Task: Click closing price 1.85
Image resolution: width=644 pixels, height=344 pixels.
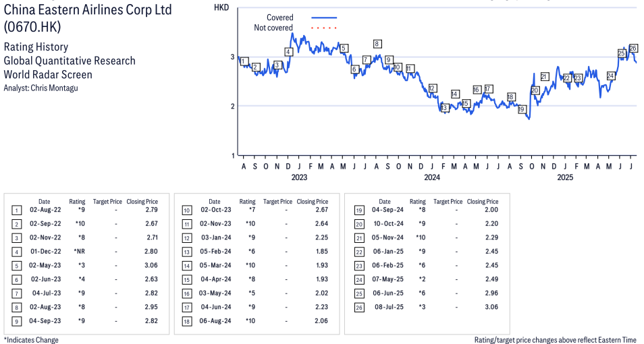Action: pyautogui.click(x=322, y=251)
